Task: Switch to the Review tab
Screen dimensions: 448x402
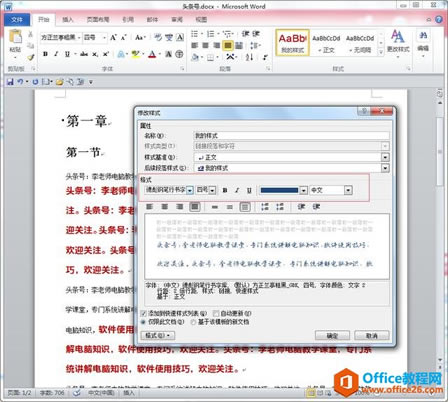Action: tap(177, 20)
